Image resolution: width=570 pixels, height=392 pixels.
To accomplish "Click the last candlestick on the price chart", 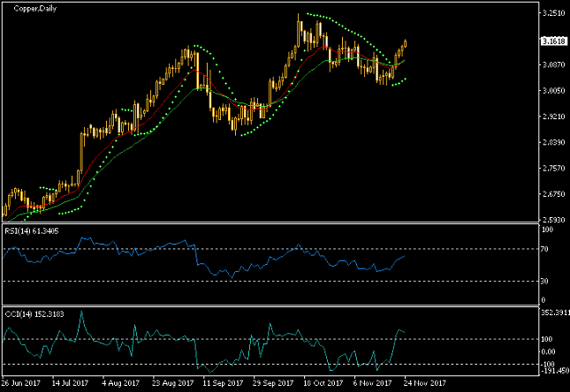I will click(x=406, y=43).
